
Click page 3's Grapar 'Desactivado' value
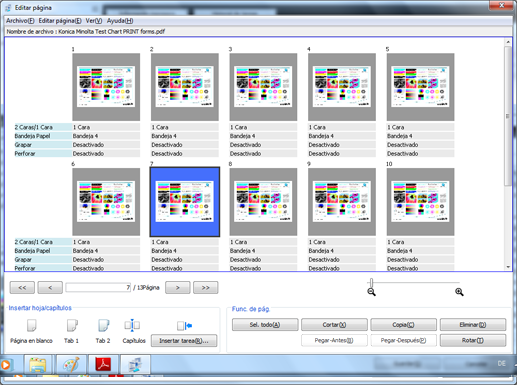point(263,145)
